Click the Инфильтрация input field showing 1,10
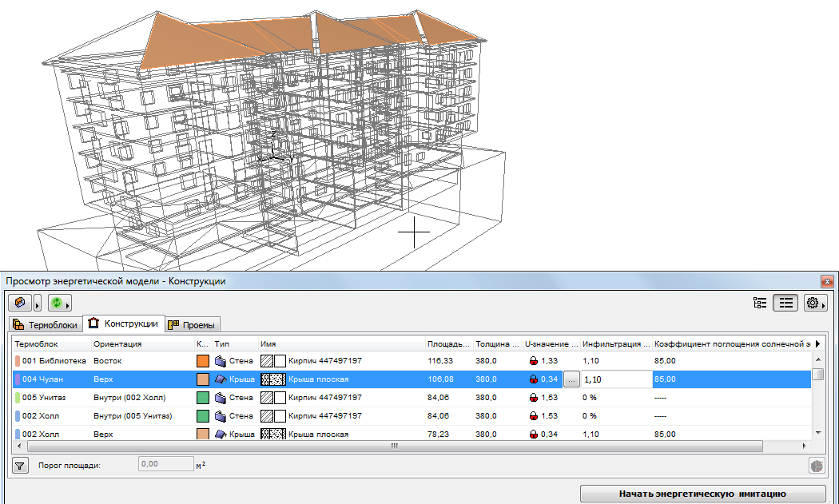The image size is (839, 504). point(615,379)
